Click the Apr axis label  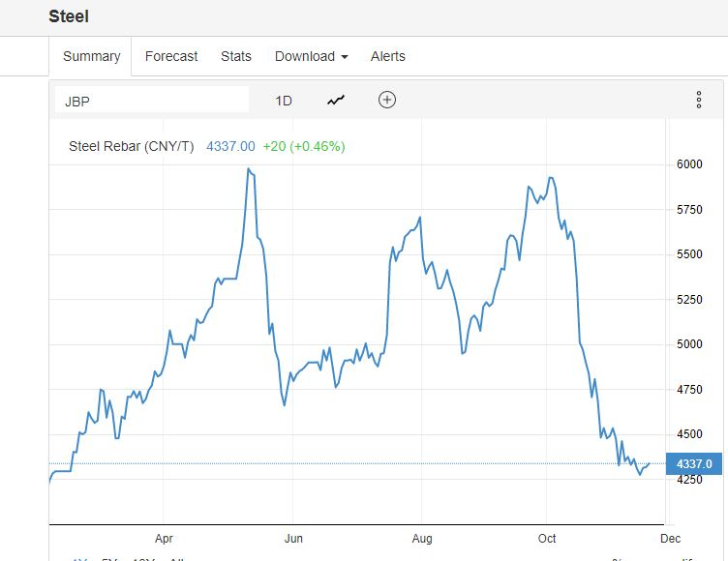pos(164,538)
